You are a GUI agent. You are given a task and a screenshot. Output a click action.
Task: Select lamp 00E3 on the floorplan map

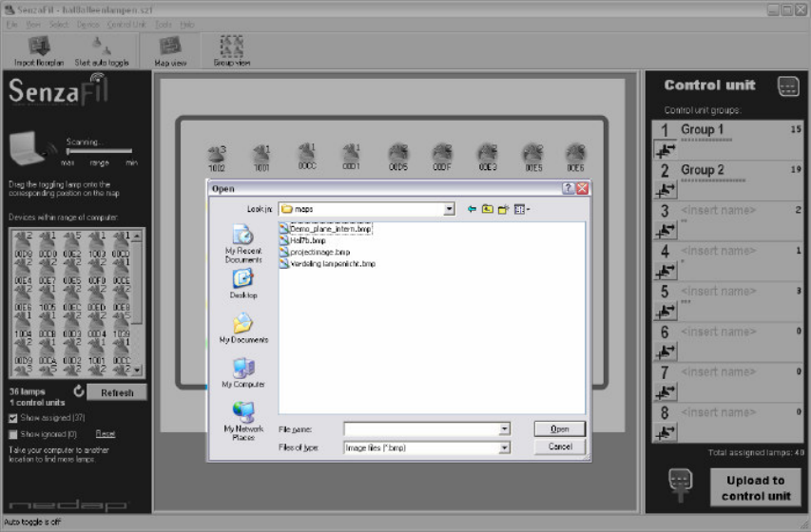click(x=488, y=158)
